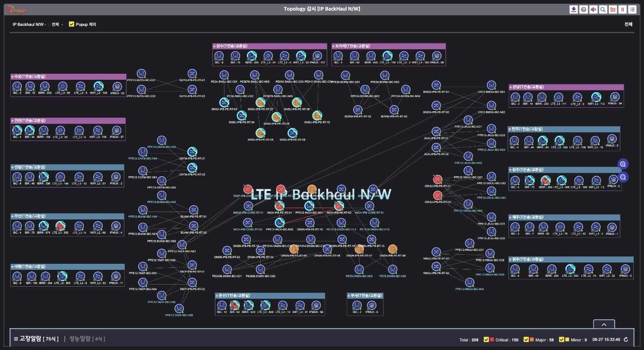Select the BNDG-IPB-PE-RT-01 router node
The image size is (644, 350).
click(436, 85)
